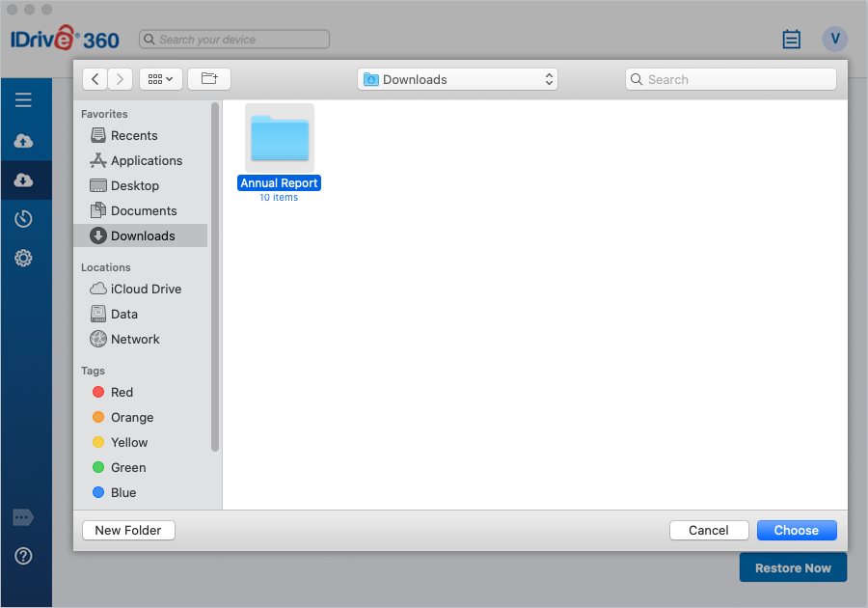Select Recents in Favorites
Viewport: 868px width, 608px height.
141,136
